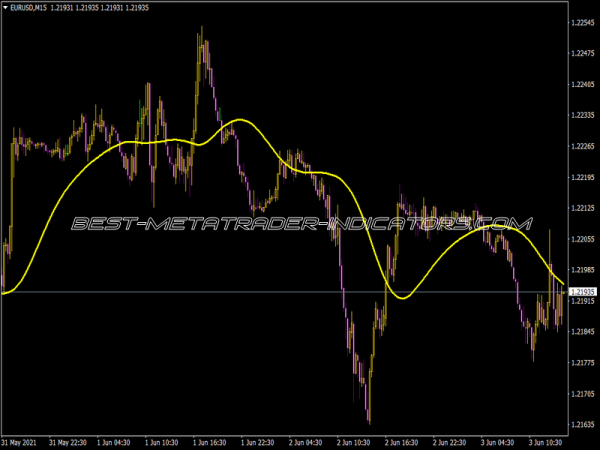Click the best-metatrader-indicators.com watermark text

[x=301, y=222]
